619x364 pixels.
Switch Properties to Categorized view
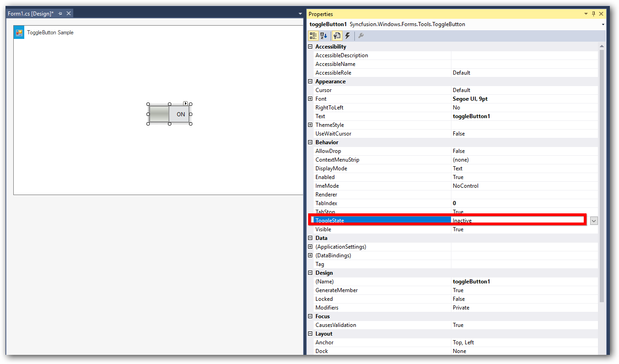tap(313, 36)
